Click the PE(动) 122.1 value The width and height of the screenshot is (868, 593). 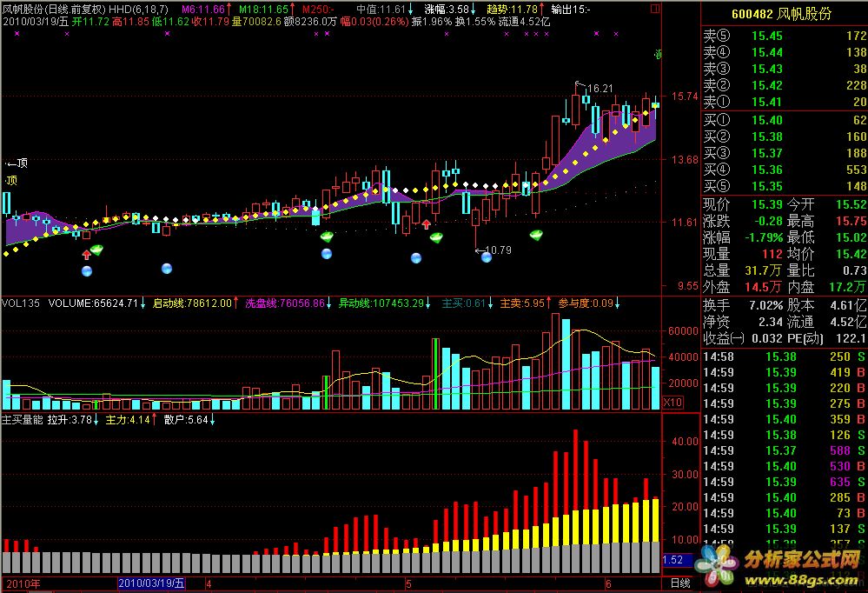826,338
